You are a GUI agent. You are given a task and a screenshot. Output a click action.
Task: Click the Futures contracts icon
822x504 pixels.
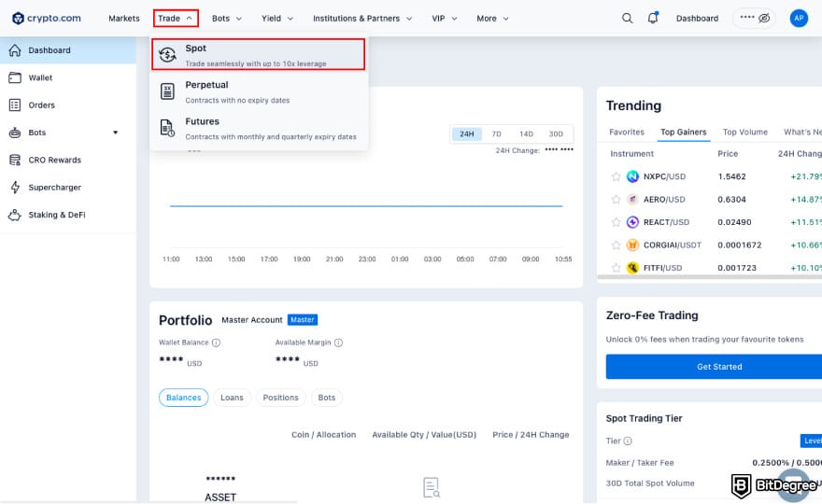click(x=167, y=128)
